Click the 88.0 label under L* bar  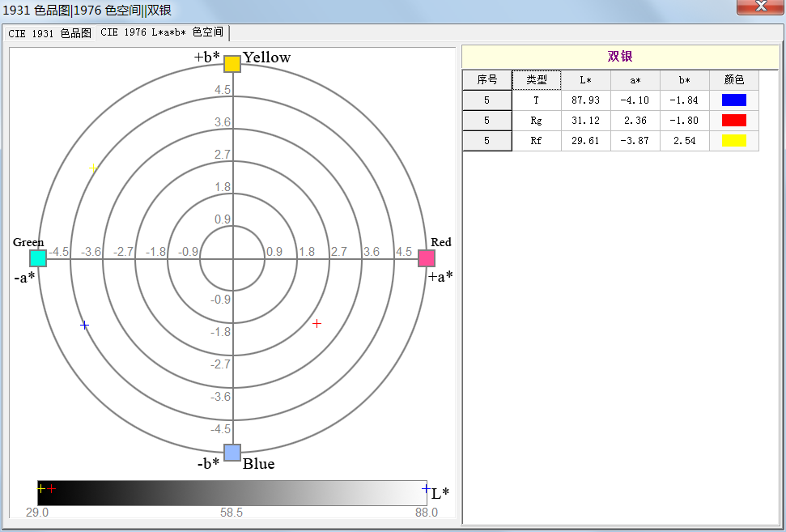[x=426, y=513]
